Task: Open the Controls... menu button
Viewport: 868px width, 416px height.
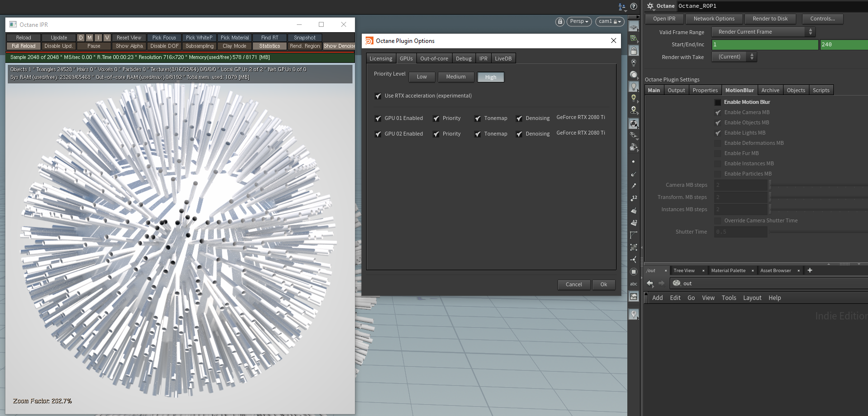Action: point(823,19)
